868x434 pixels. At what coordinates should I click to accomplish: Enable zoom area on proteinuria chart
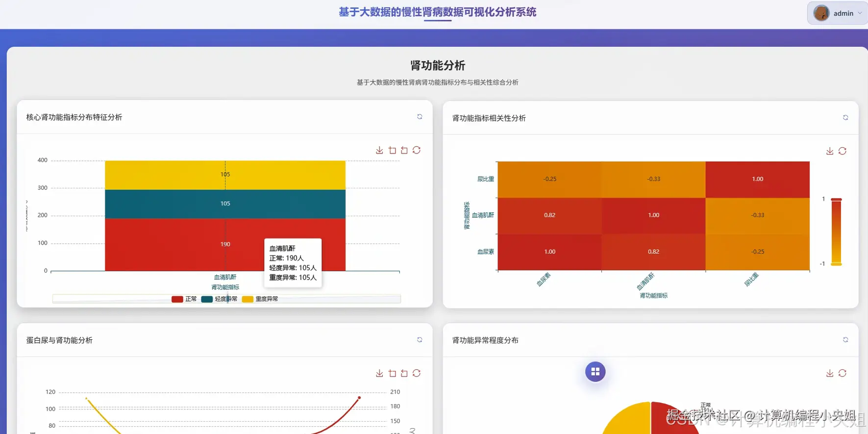(x=392, y=373)
